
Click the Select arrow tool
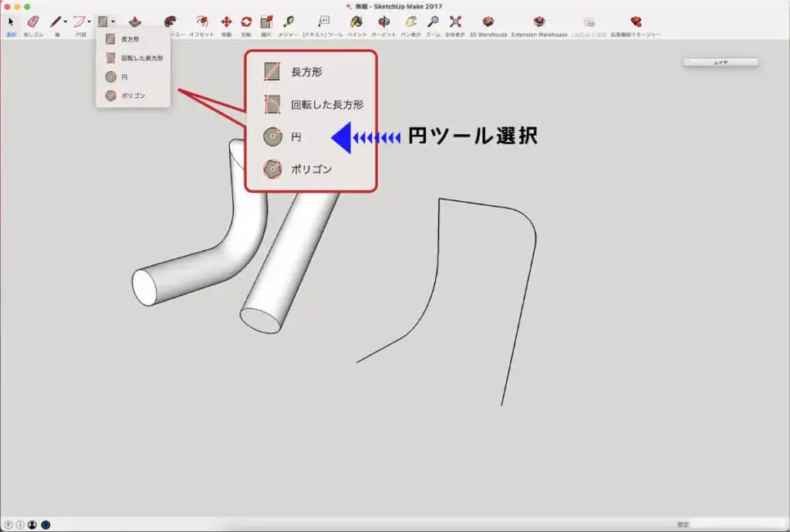tap(11, 22)
